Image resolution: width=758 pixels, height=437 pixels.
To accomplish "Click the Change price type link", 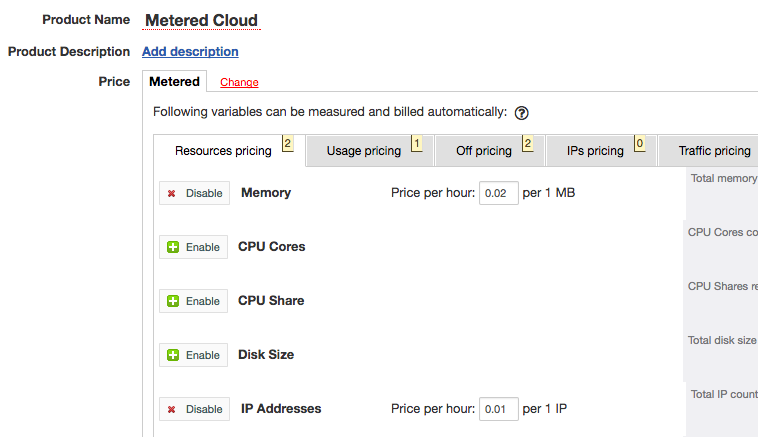I will (x=239, y=83).
